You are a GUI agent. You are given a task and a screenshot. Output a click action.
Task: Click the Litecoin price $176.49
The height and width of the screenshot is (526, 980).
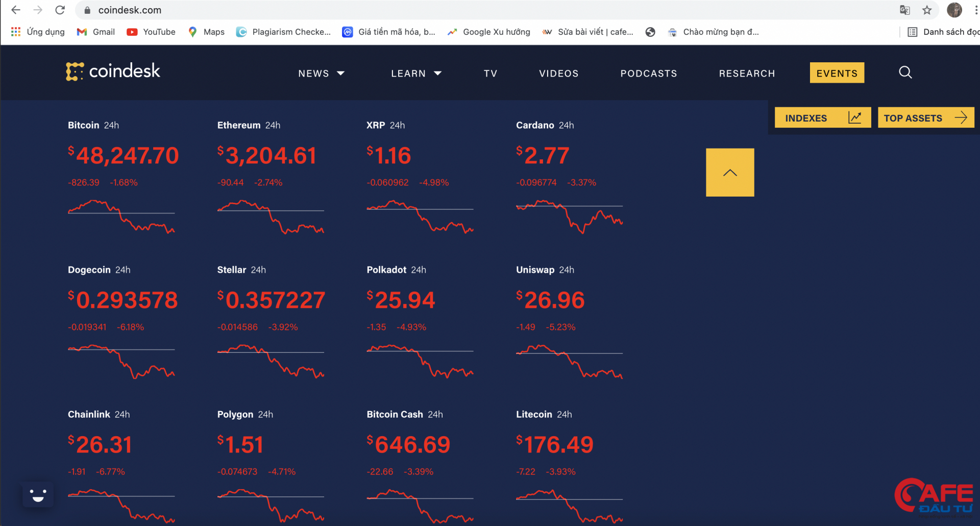click(x=555, y=444)
